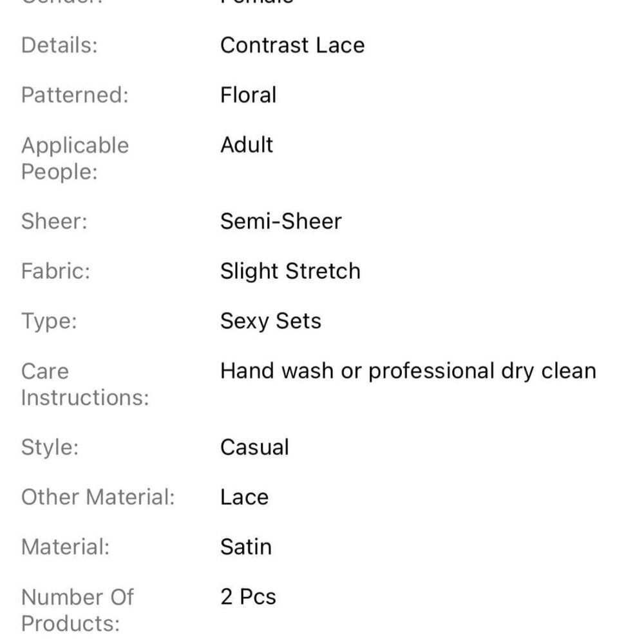
Task: Click the Sheer label
Action: click(x=54, y=222)
